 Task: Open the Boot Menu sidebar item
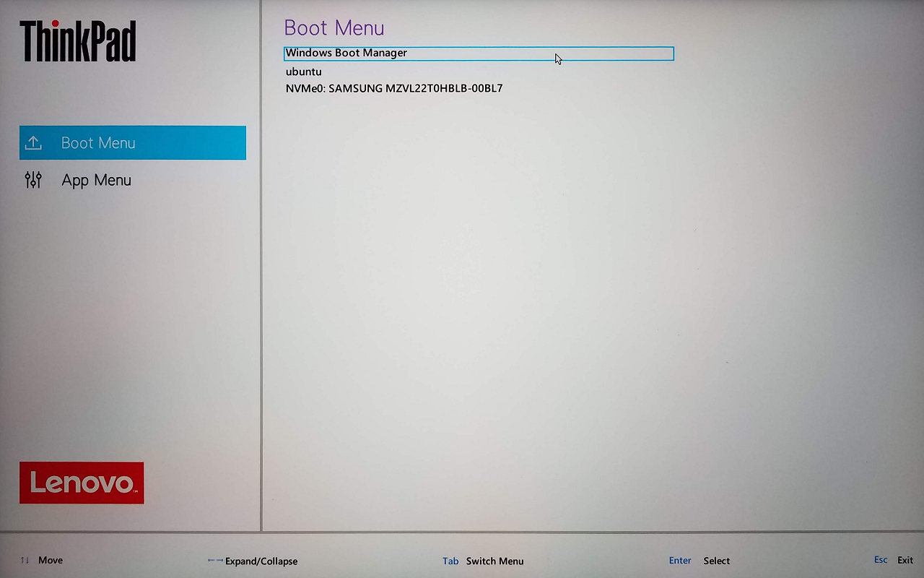pyautogui.click(x=133, y=143)
